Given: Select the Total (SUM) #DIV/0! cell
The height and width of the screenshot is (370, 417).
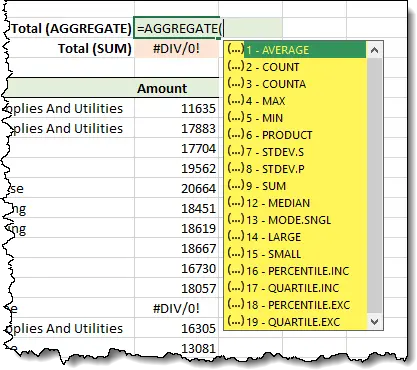Looking at the screenshot, I should click(x=177, y=49).
